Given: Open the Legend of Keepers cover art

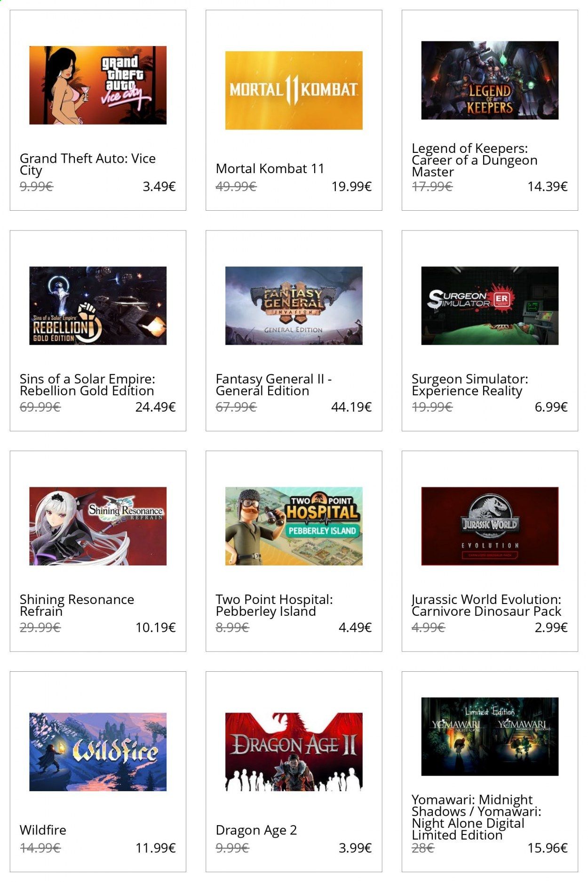Looking at the screenshot, I should pyautogui.click(x=490, y=80).
